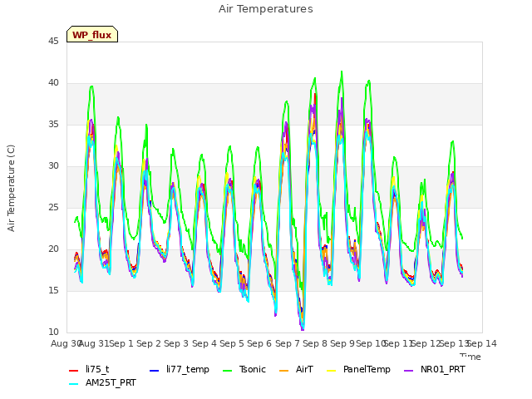
Task: Click the 30 y-axis tick label
Action: click(53, 166)
